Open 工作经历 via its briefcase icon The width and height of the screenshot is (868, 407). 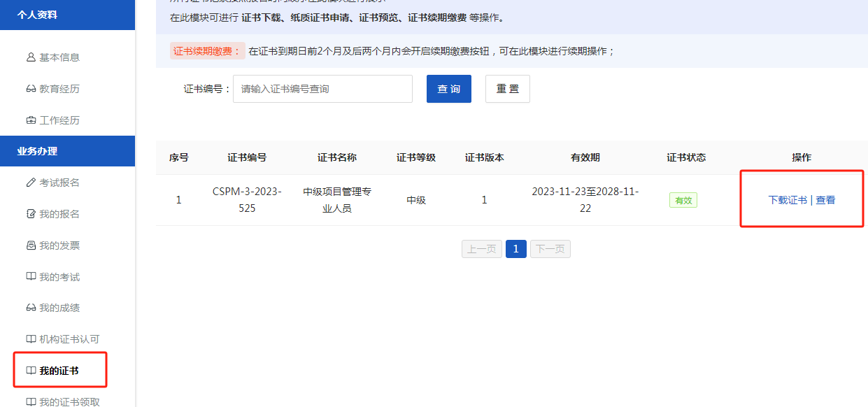(30, 119)
